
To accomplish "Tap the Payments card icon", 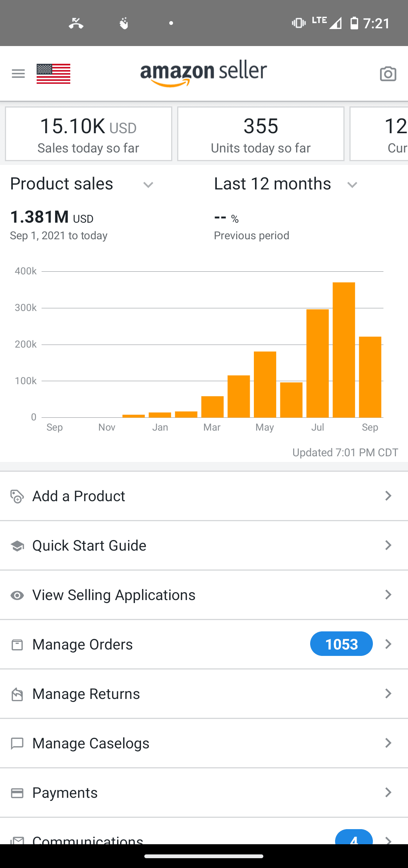I will point(17,793).
